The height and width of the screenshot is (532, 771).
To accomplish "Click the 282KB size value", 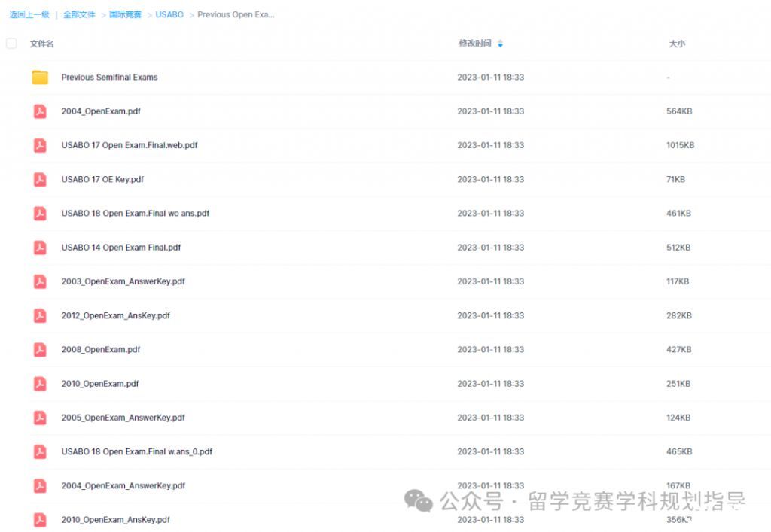I will click(679, 315).
